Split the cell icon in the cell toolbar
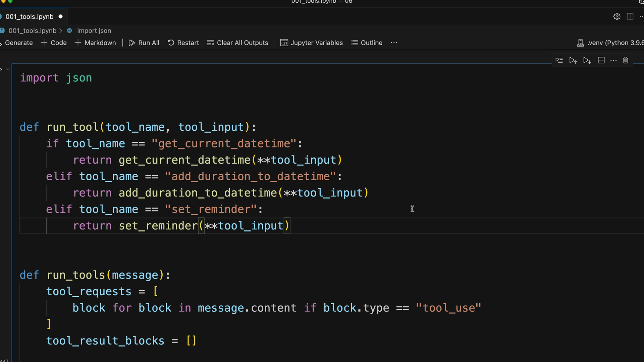Screen dimensions: 644x362 601,60
